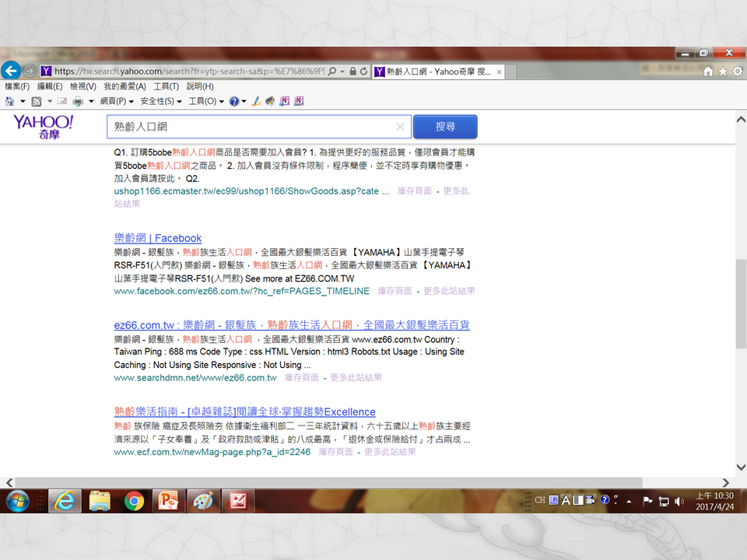Open the ez66.com.tw : 樂齡網 result link
This screenshot has height=560, width=747.
(x=292, y=325)
